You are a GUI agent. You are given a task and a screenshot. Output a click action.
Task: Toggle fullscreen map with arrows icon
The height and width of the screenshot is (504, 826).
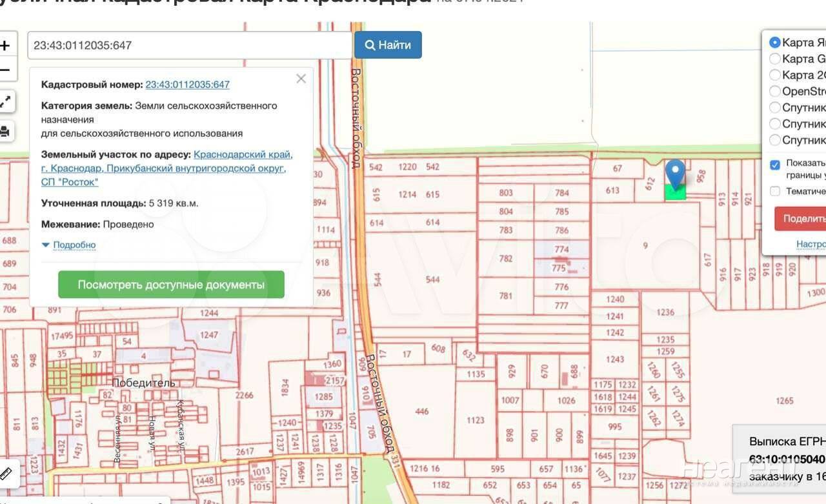pyautogui.click(x=5, y=101)
